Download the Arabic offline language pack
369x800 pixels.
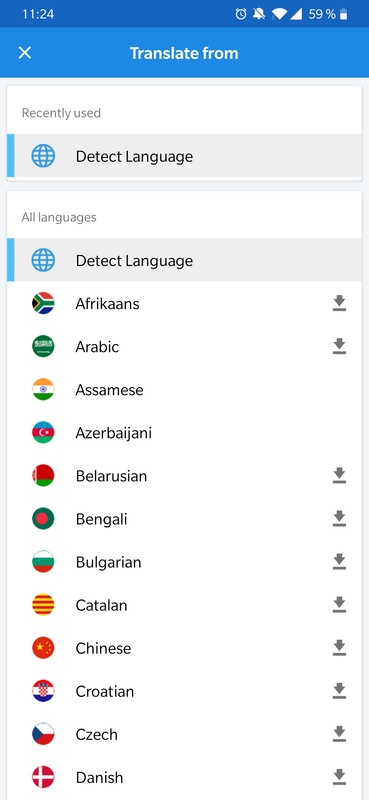(x=339, y=346)
